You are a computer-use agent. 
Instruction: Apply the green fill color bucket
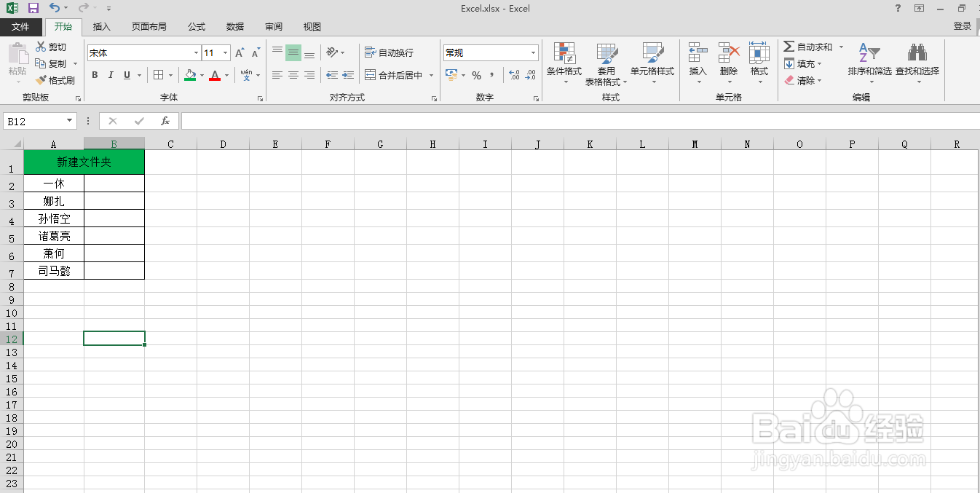pos(190,75)
